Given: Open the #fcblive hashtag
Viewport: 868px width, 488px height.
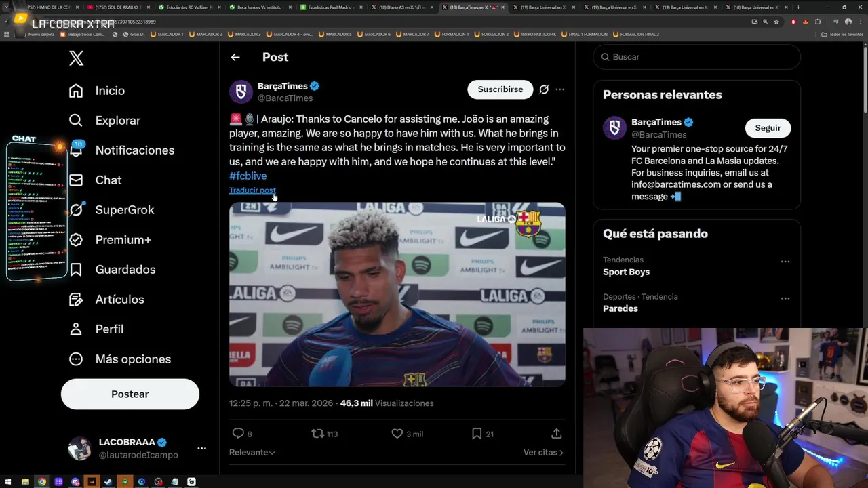Looking at the screenshot, I should [248, 176].
